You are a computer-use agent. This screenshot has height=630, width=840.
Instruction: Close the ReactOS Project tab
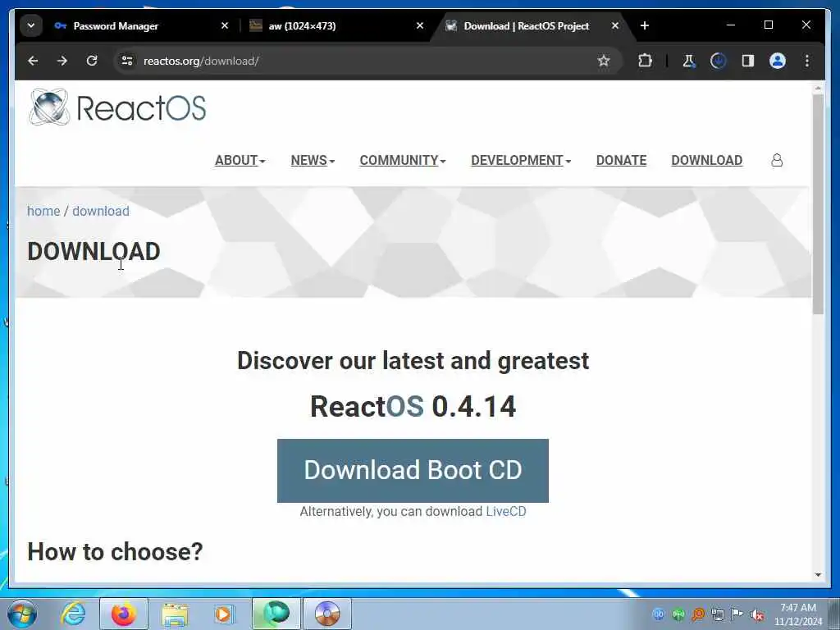tap(615, 25)
